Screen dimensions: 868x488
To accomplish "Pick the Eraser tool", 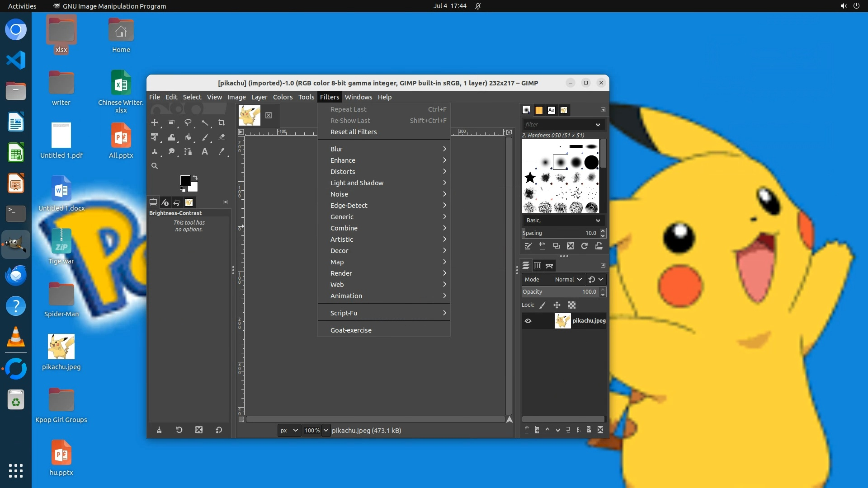I will pyautogui.click(x=222, y=137).
